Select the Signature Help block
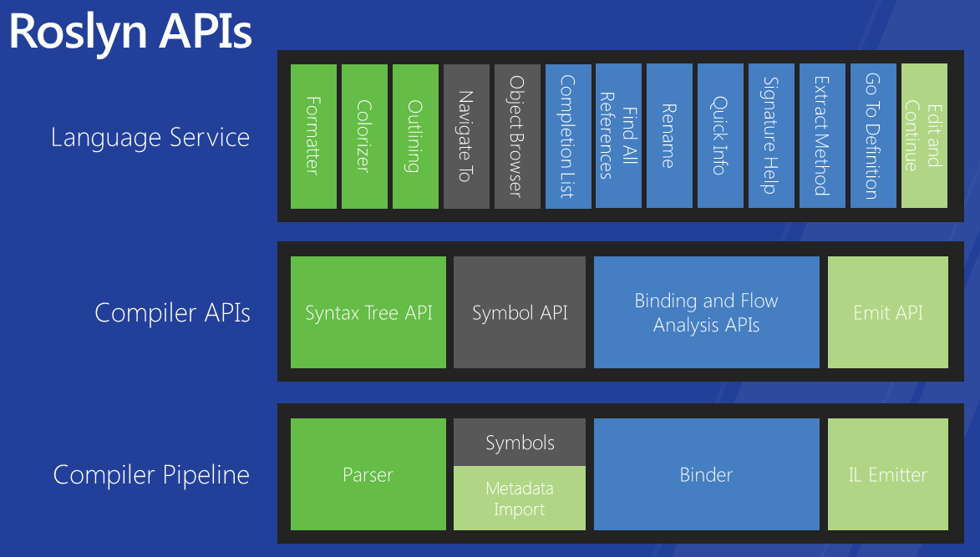Viewport: 980px width, 557px height. tap(771, 136)
